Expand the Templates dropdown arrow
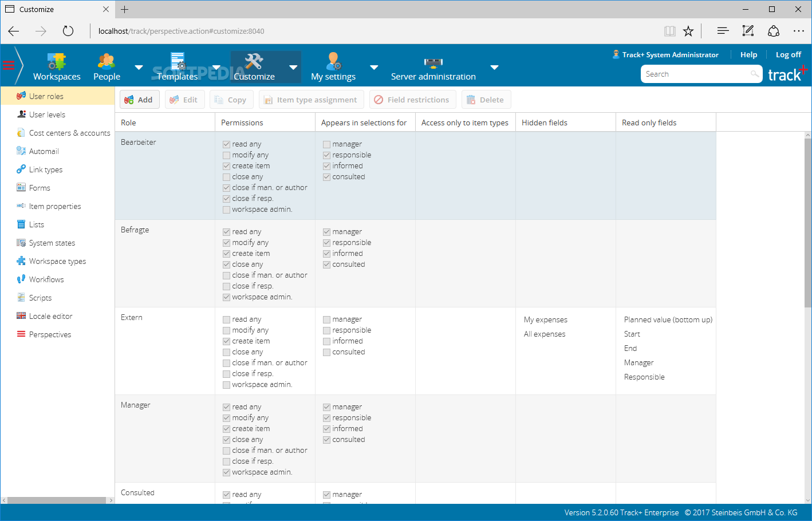The height and width of the screenshot is (521, 812). point(216,68)
